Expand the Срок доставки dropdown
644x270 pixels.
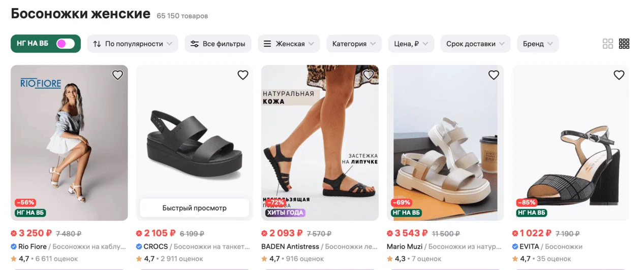click(475, 44)
